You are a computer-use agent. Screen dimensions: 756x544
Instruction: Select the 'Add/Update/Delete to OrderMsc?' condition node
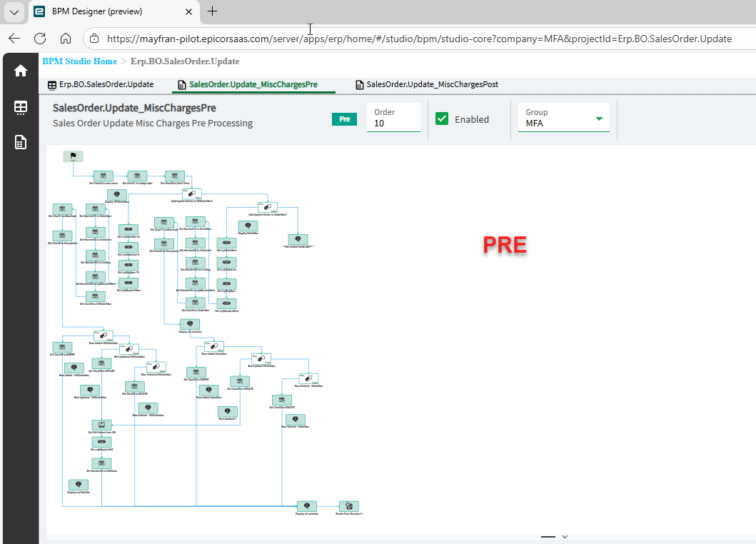268,207
